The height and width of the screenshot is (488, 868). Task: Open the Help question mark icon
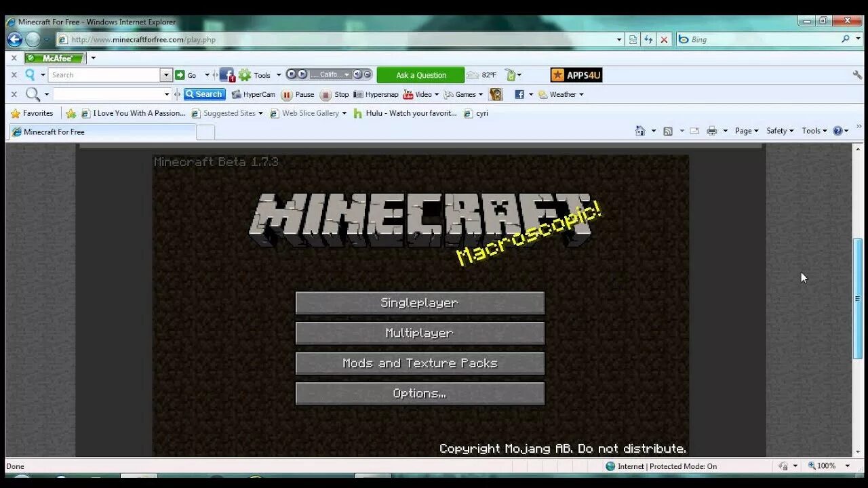coord(838,131)
